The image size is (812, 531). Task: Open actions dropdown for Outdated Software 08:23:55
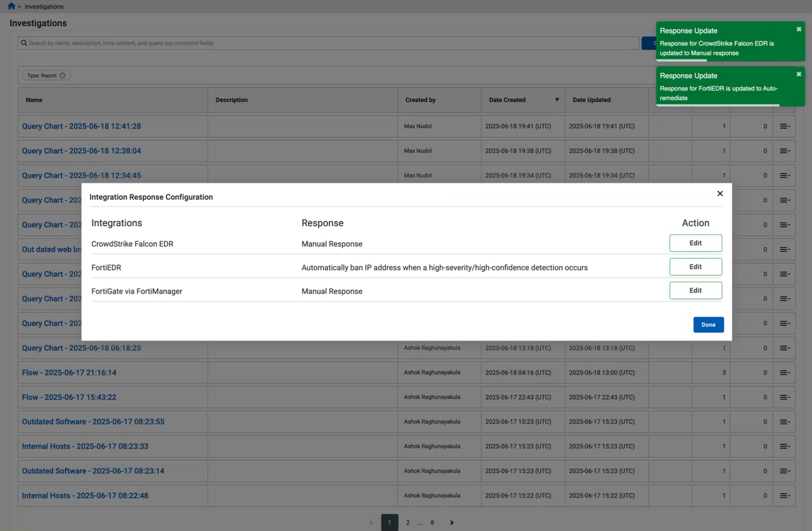[x=785, y=422]
